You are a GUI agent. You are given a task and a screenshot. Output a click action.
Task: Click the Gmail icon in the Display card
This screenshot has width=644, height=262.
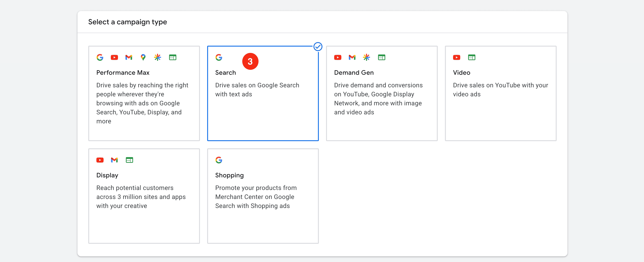tap(114, 160)
